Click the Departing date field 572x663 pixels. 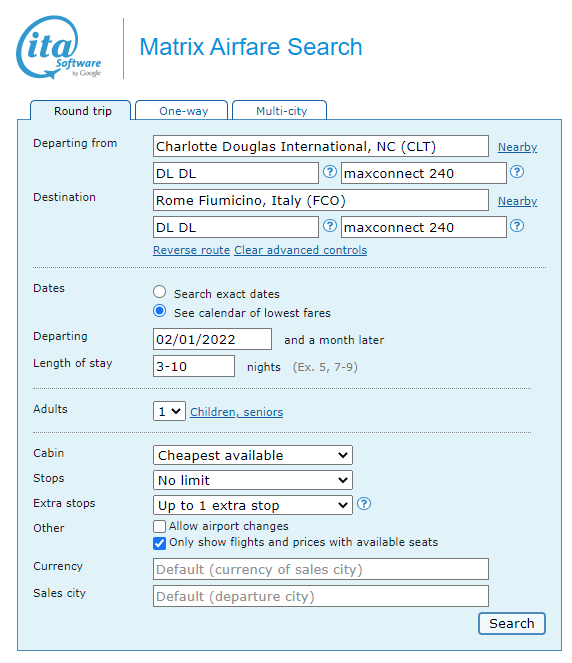[x=212, y=339]
